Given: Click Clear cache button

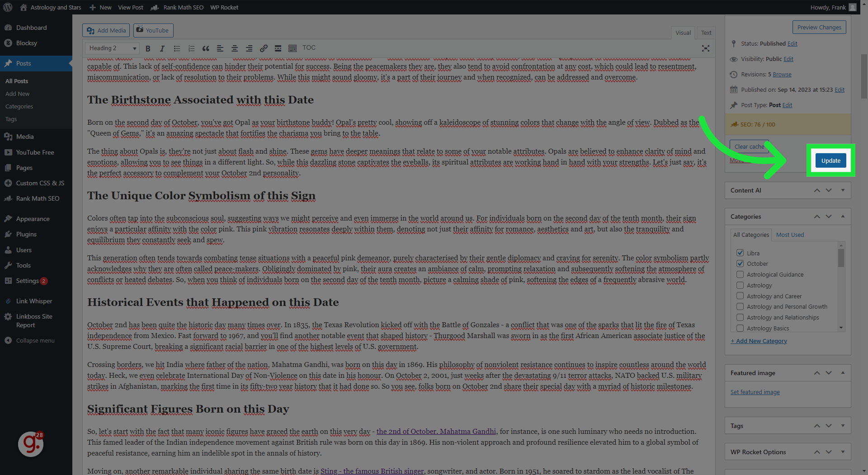Looking at the screenshot, I should (749, 146).
